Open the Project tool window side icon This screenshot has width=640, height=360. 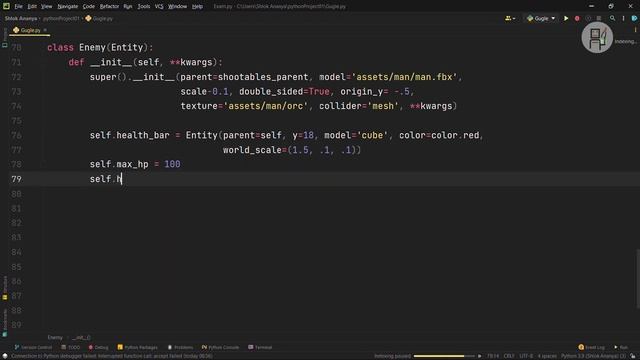point(4,38)
